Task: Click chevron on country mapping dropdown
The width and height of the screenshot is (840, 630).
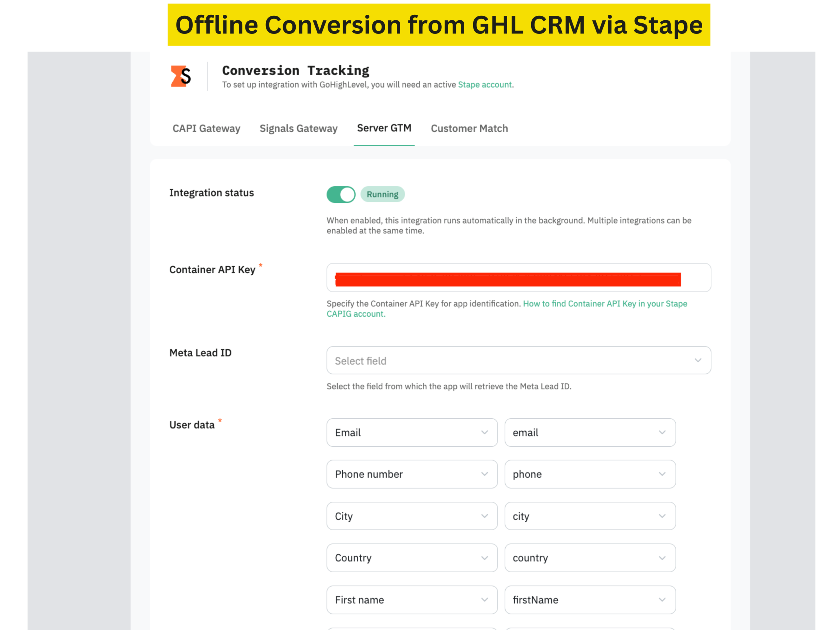Action: coord(662,558)
